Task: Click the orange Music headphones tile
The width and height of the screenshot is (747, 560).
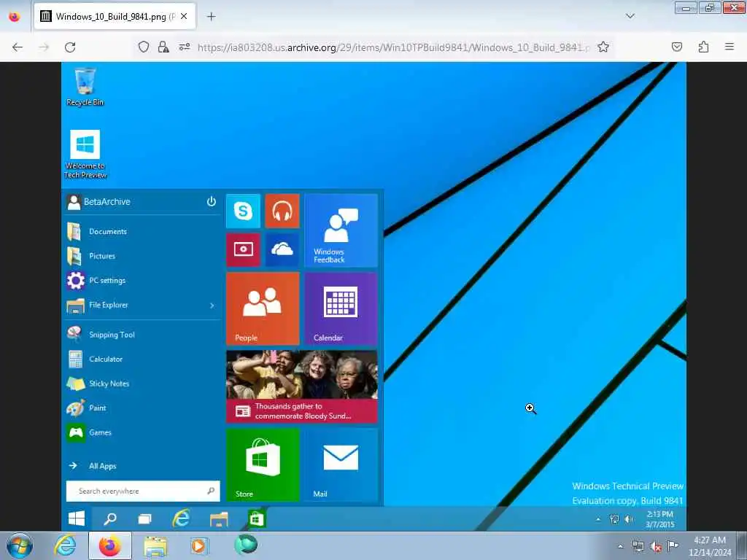Action: [x=282, y=211]
